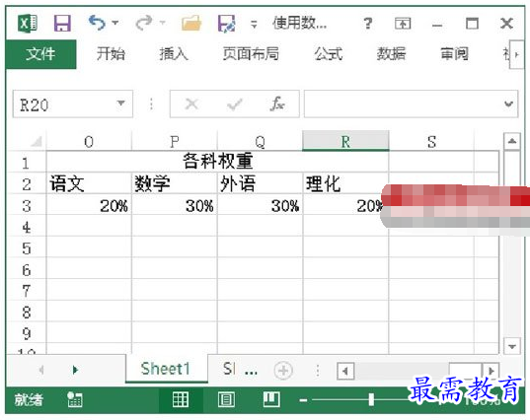Switch to the 公式 tab
This screenshot has width=530, height=420.
(329, 54)
